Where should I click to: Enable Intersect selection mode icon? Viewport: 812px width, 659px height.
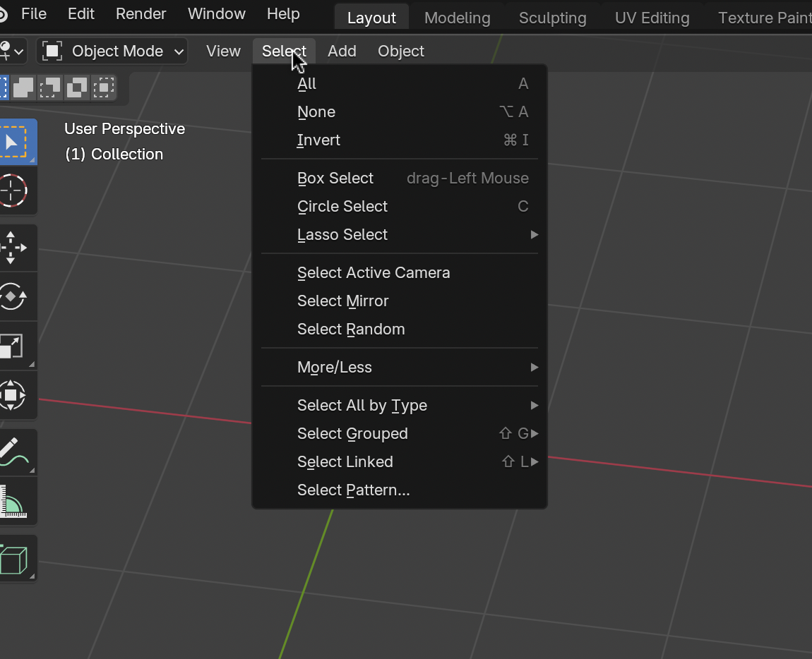point(104,87)
